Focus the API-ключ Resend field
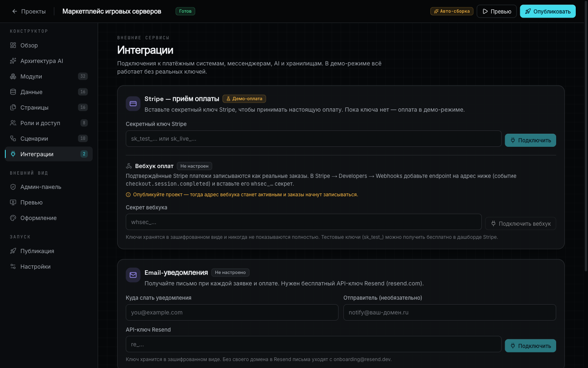Viewport: 588px width, 368px height. (x=314, y=344)
